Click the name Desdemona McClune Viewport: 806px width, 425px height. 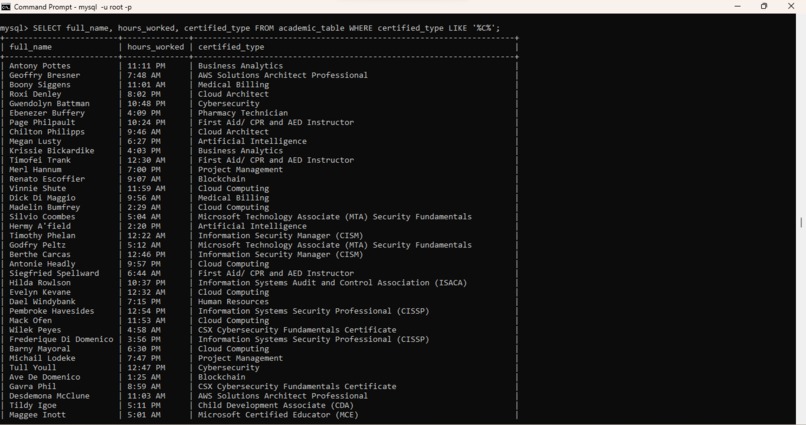click(49, 396)
